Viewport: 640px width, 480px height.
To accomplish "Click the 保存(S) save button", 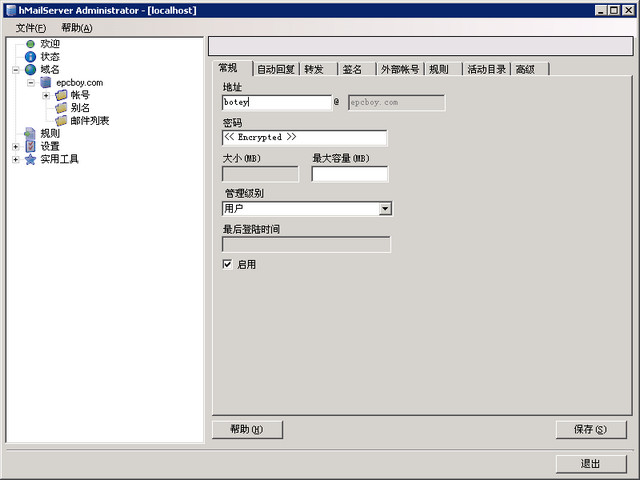I will 591,429.
